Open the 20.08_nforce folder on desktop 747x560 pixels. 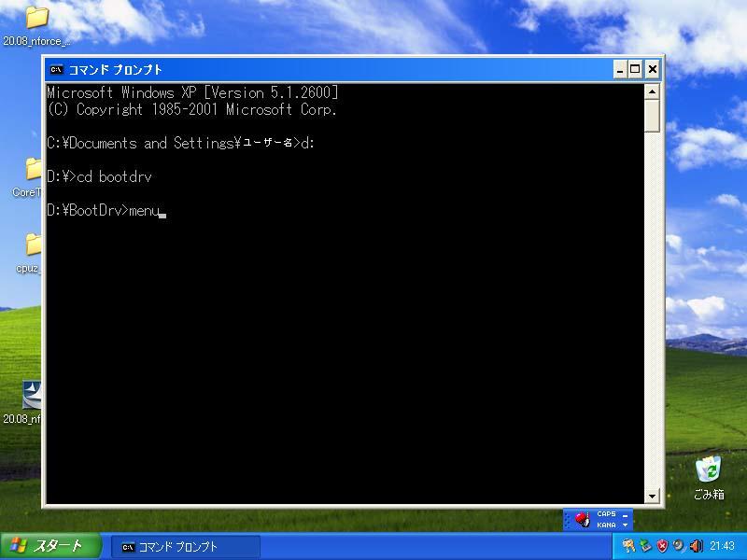click(36, 26)
